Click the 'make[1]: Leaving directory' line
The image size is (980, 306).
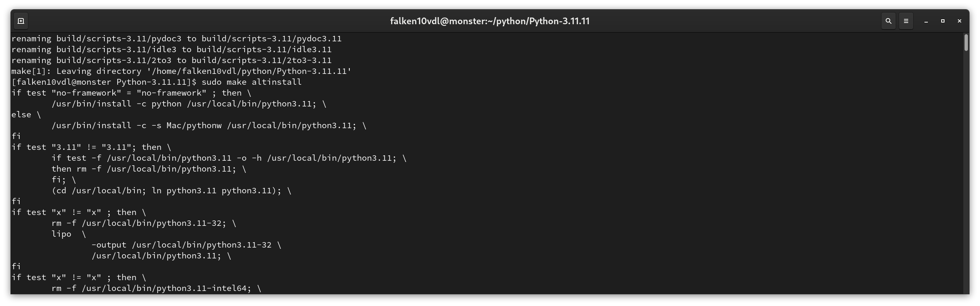182,71
